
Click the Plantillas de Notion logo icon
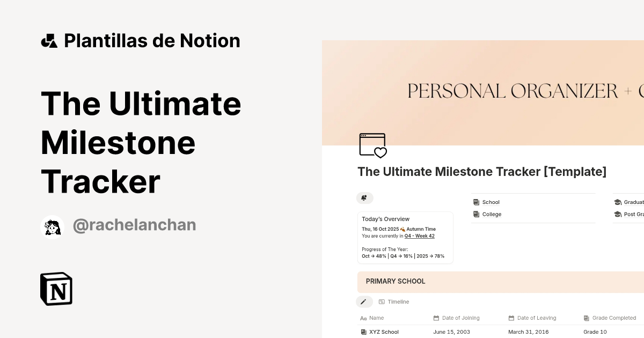pyautogui.click(x=49, y=40)
